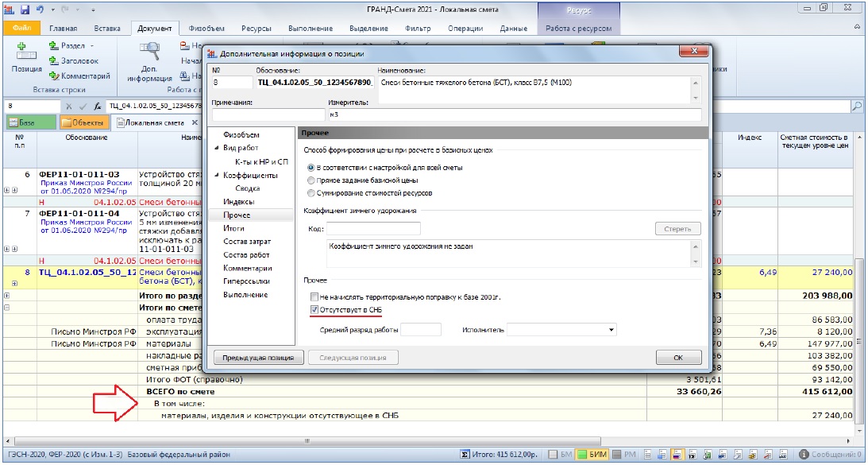Click the Стереть button
Viewport: 868px width, 465px height.
click(x=678, y=228)
